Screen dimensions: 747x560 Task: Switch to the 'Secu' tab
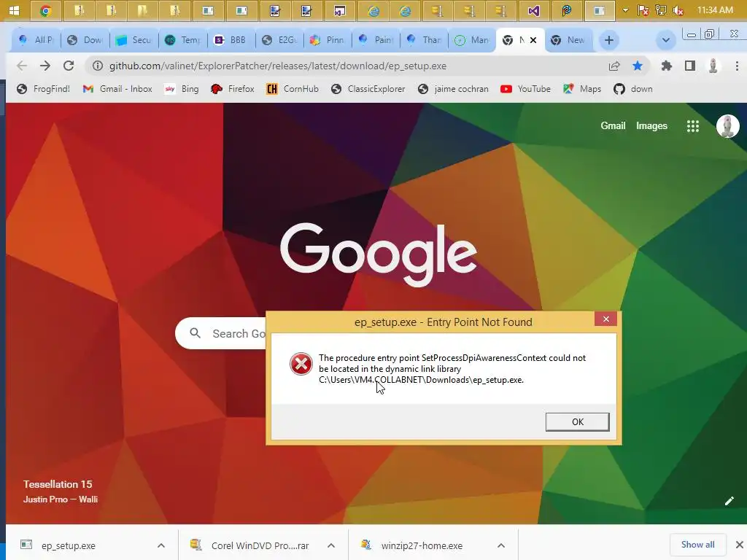(x=134, y=40)
